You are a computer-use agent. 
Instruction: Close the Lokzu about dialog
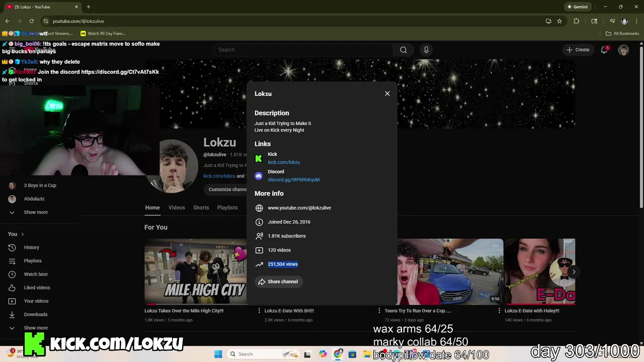[387, 94]
